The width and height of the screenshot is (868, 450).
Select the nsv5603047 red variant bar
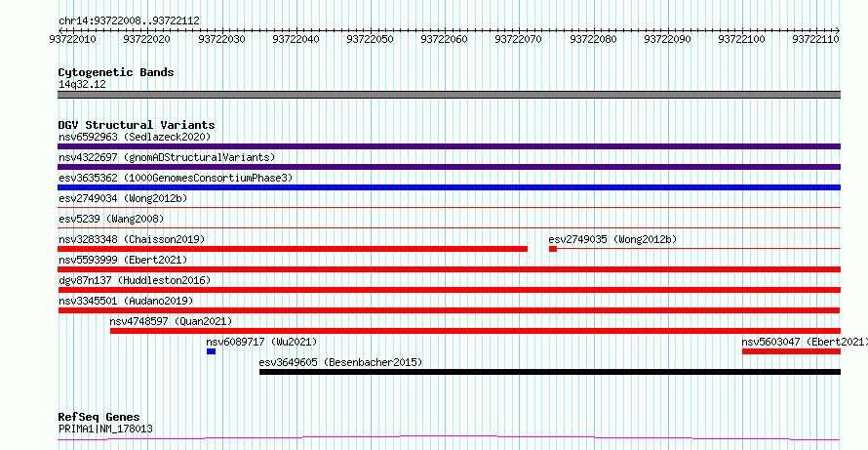[x=791, y=351]
